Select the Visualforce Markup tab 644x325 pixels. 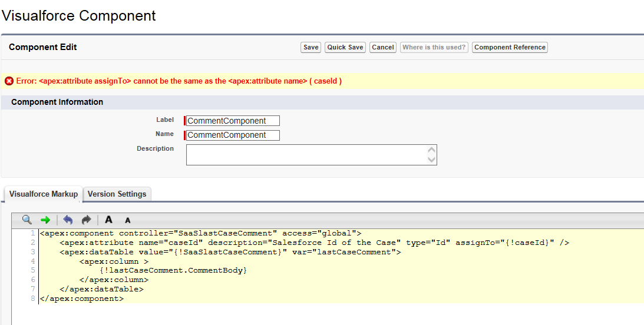click(x=44, y=194)
